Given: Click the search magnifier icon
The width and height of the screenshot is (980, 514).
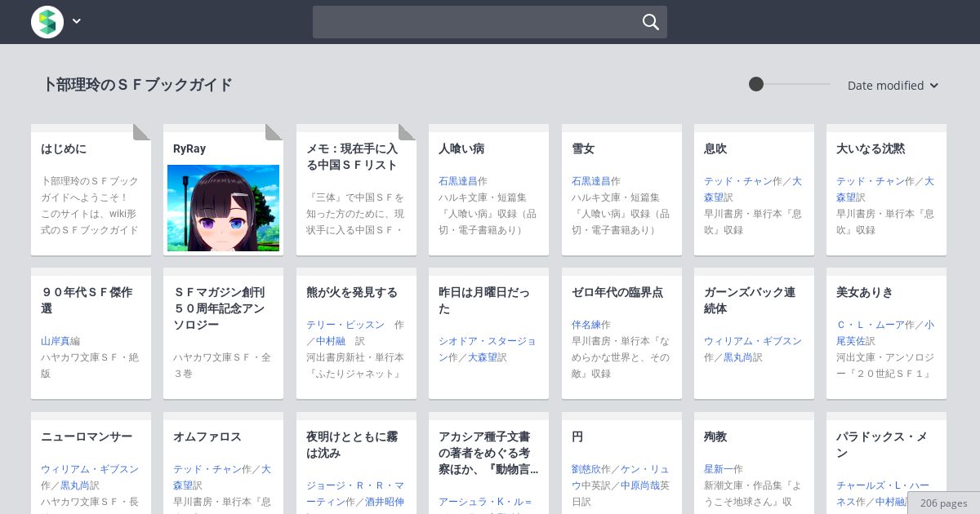Looking at the screenshot, I should coord(650,22).
